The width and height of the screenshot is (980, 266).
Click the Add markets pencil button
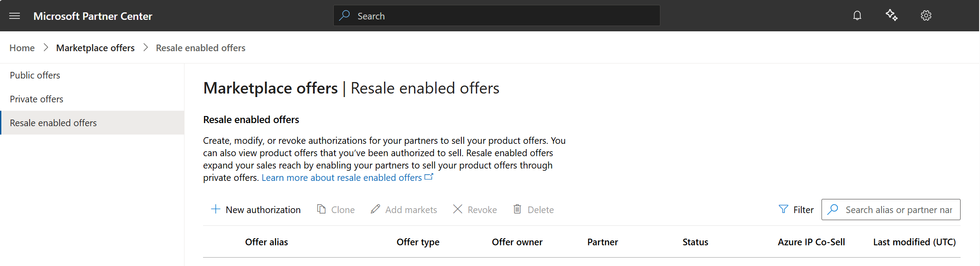click(404, 210)
